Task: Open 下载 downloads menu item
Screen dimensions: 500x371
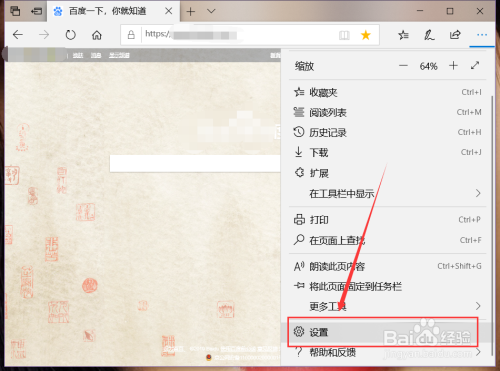Action: (x=388, y=152)
